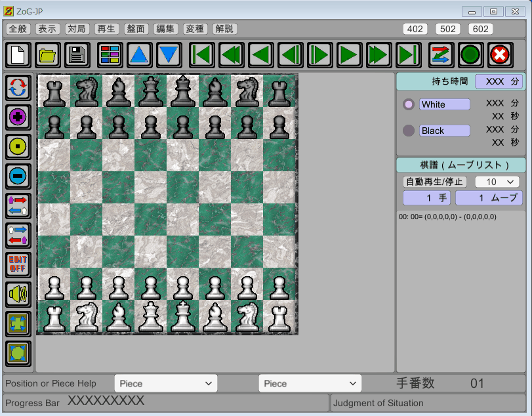Viewport: 532px width, 416px height.
Task: Open the 再生 menu
Action: pos(106,29)
